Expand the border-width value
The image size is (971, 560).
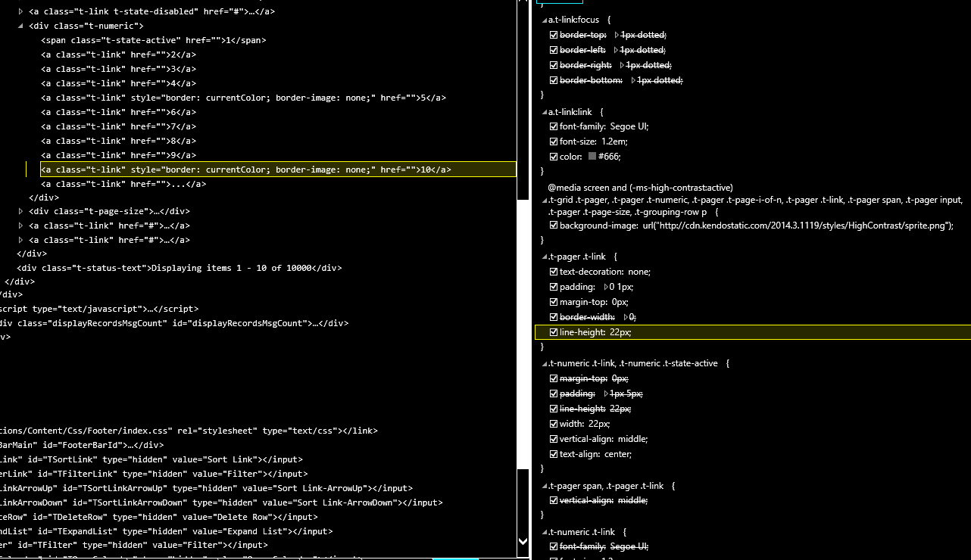tap(626, 317)
